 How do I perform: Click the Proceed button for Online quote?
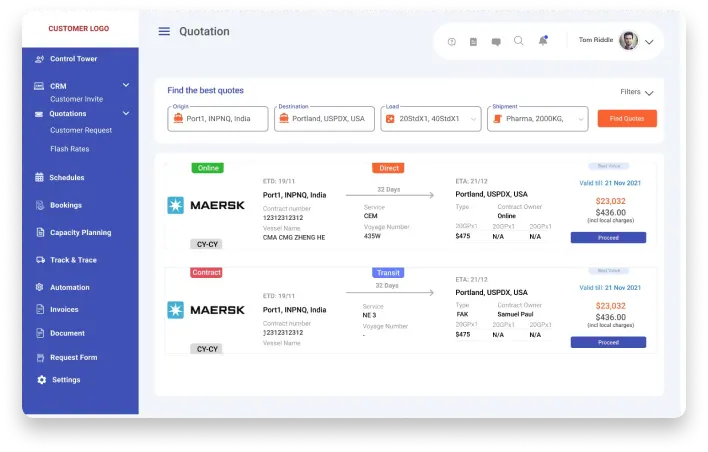click(x=608, y=238)
